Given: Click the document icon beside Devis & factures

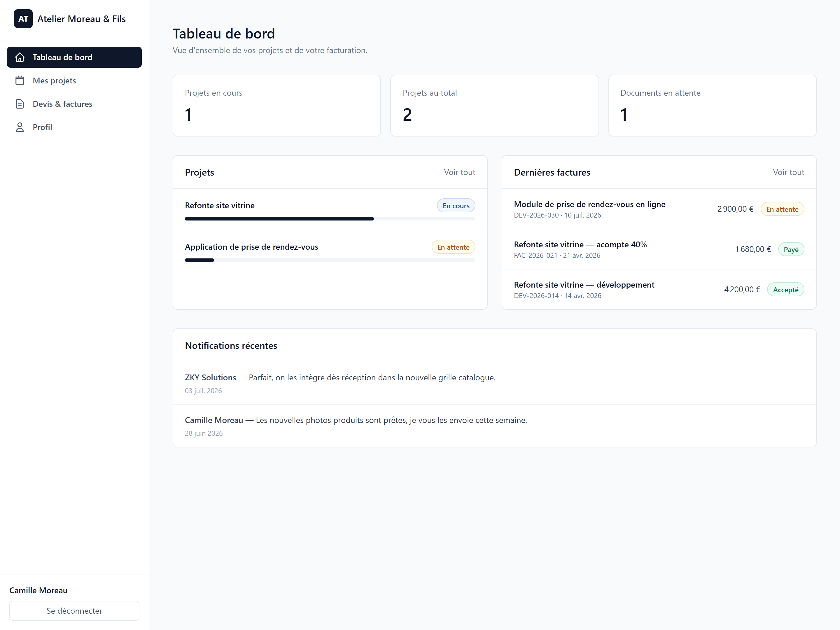Looking at the screenshot, I should (x=20, y=104).
